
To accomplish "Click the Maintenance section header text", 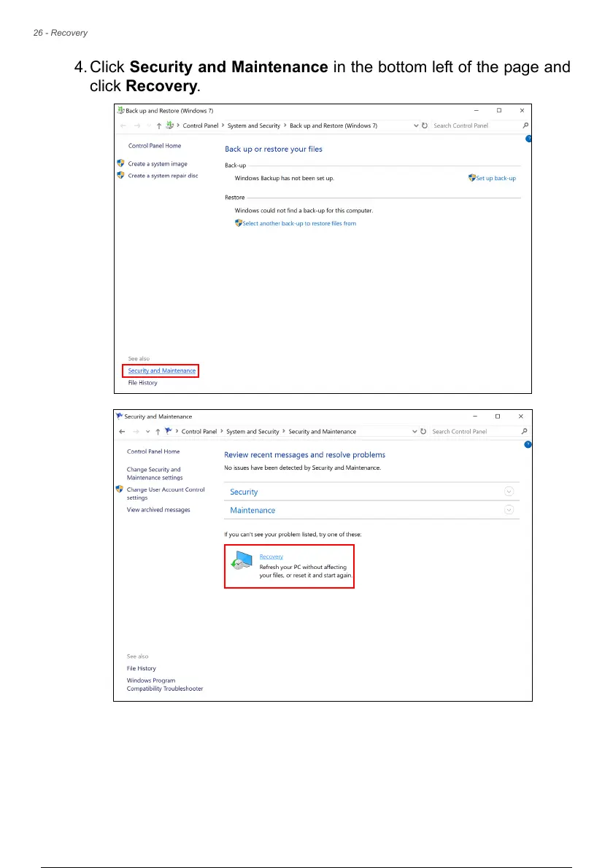I will tap(252, 511).
